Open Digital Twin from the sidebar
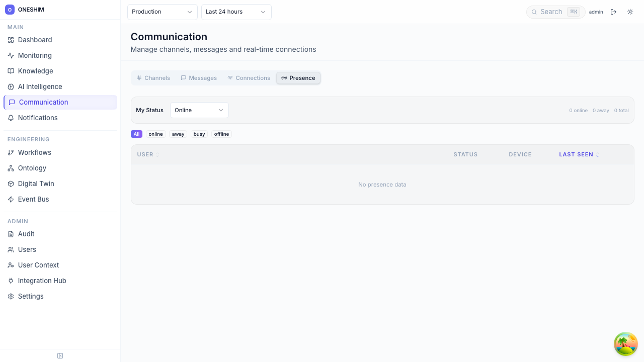This screenshot has width=644, height=362. pyautogui.click(x=36, y=184)
